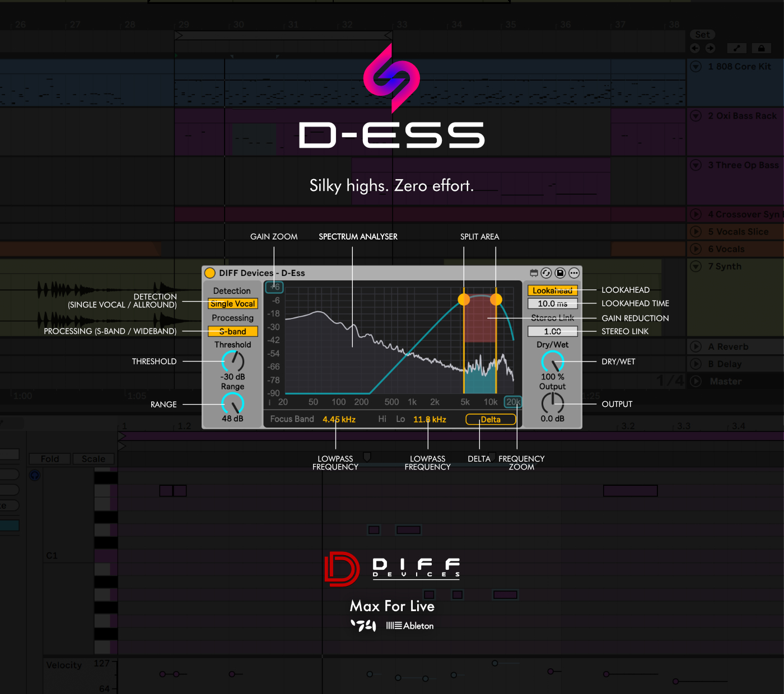Click the 10.0 ms lookahead time field
Viewport: 784px width, 694px height.
coord(552,304)
